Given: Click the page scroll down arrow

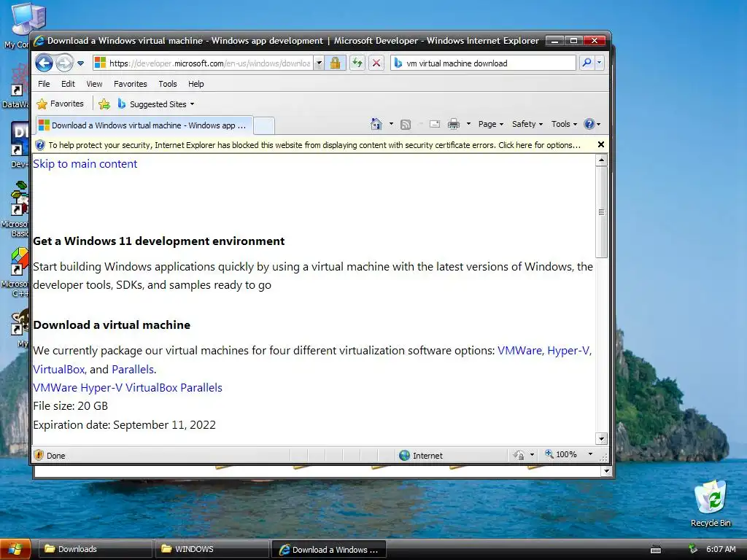Looking at the screenshot, I should coord(601,438).
